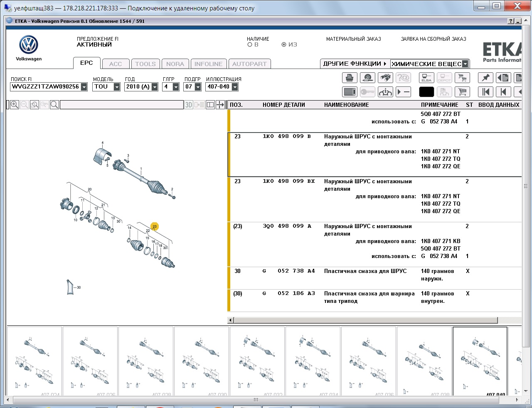Select part row 1K0 498 099 BX
The width and height of the screenshot is (532, 408).
pos(375,200)
